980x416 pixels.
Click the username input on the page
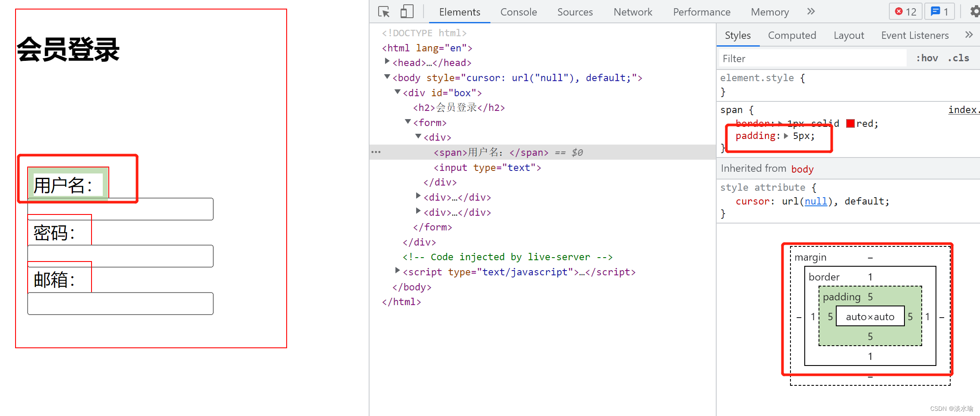point(120,209)
